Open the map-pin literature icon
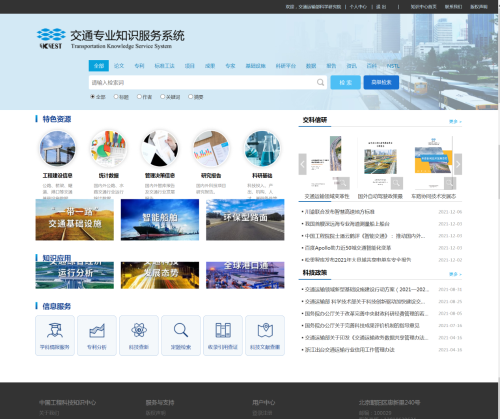 pyautogui.click(x=265, y=330)
